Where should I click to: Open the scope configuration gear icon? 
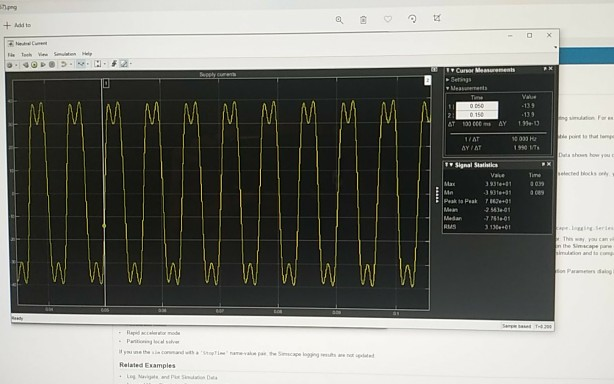pyautogui.click(x=10, y=65)
